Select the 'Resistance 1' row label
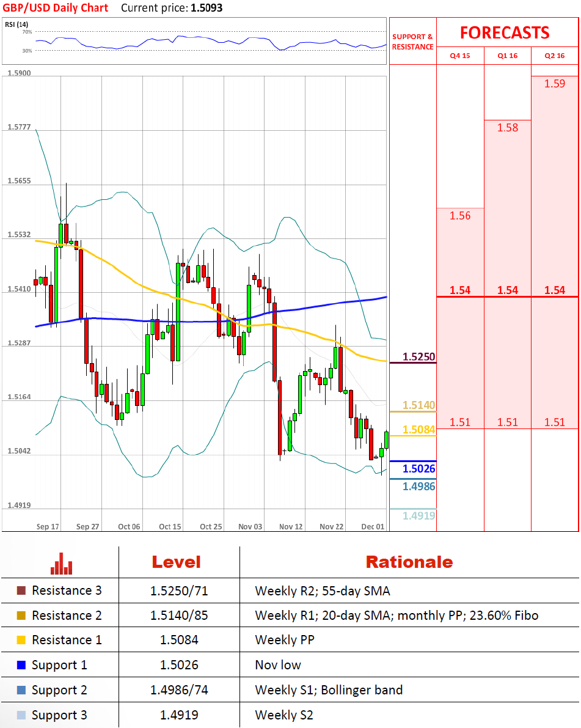This screenshot has width=581, height=728. coord(67,640)
